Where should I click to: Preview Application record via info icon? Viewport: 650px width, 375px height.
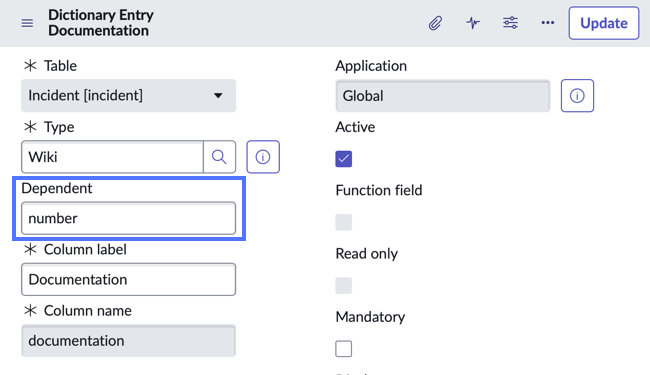(x=577, y=96)
